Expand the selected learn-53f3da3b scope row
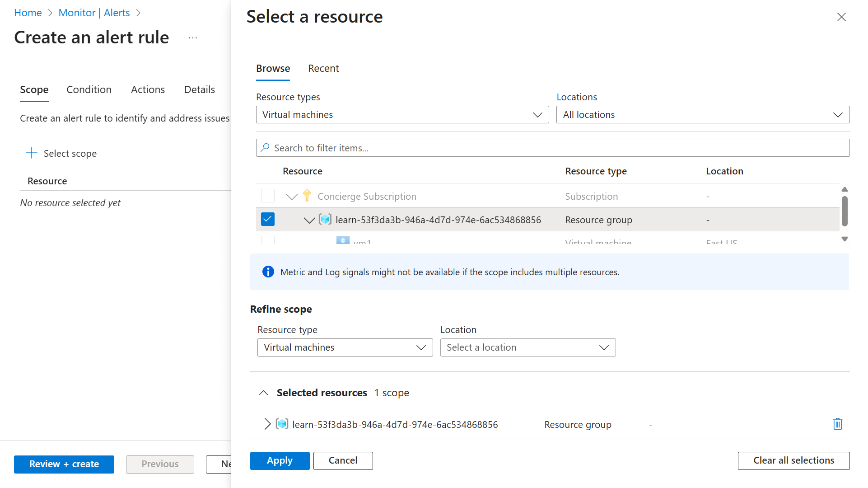Screen dimensions: 868x488 pyautogui.click(x=267, y=424)
